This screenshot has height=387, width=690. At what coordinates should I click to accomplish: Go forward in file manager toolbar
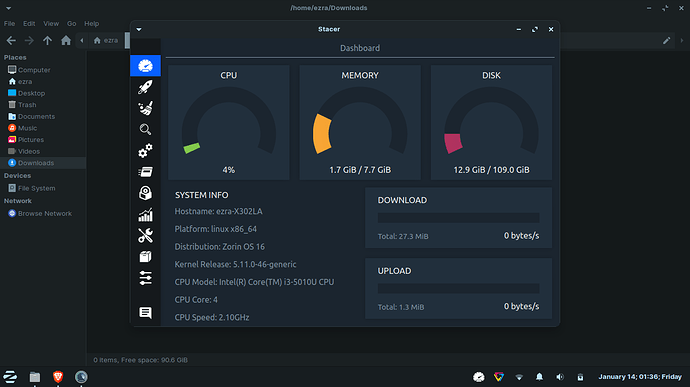[29, 41]
